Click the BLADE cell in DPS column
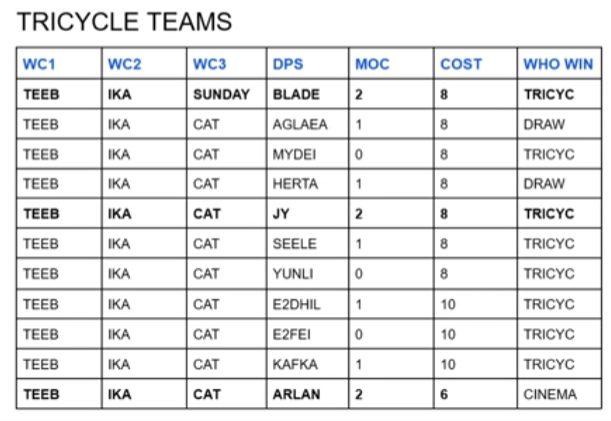Screen dimensions: 611x421 (x=308, y=94)
